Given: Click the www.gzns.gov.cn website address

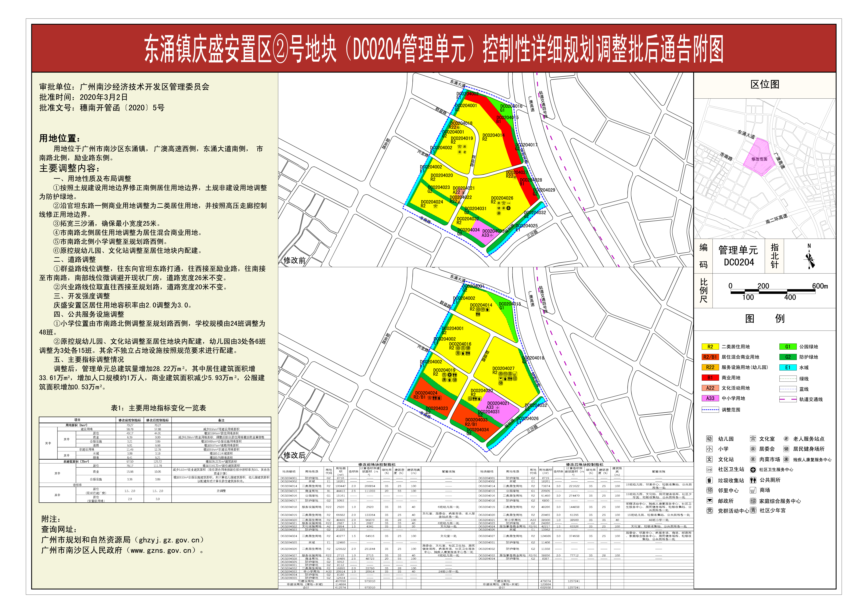Looking at the screenshot, I should tap(161, 550).
